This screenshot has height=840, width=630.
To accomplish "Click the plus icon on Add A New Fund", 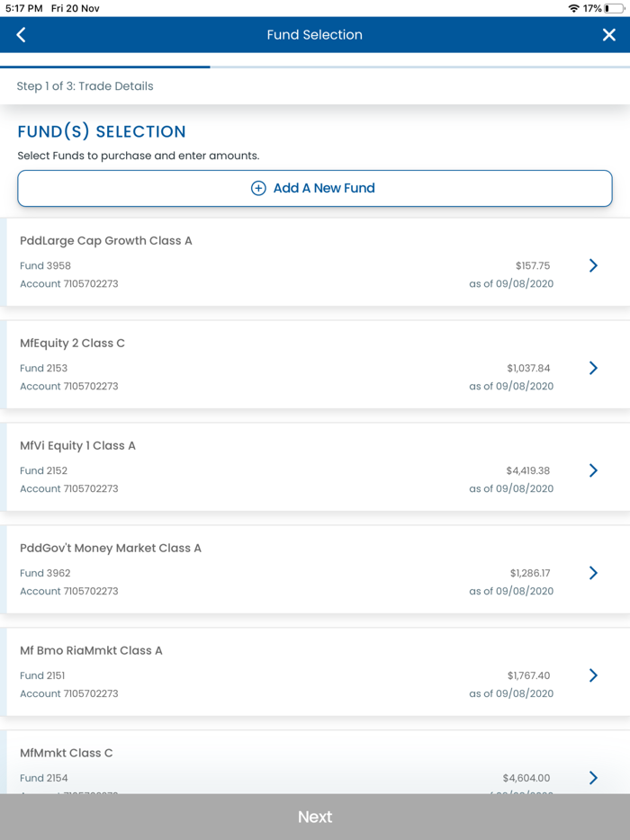I will [258, 188].
